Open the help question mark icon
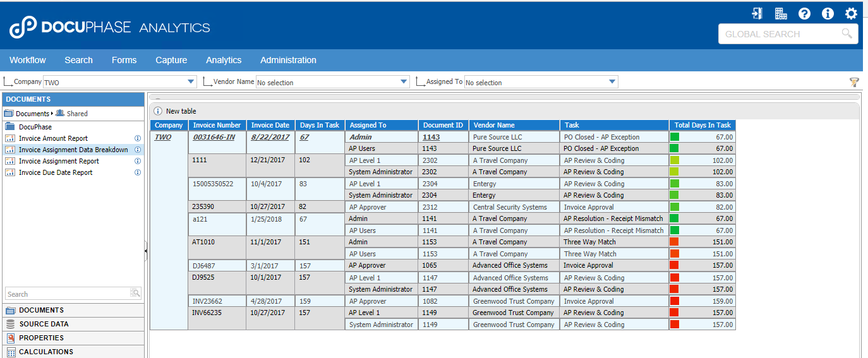This screenshot has height=358, width=868. (804, 13)
